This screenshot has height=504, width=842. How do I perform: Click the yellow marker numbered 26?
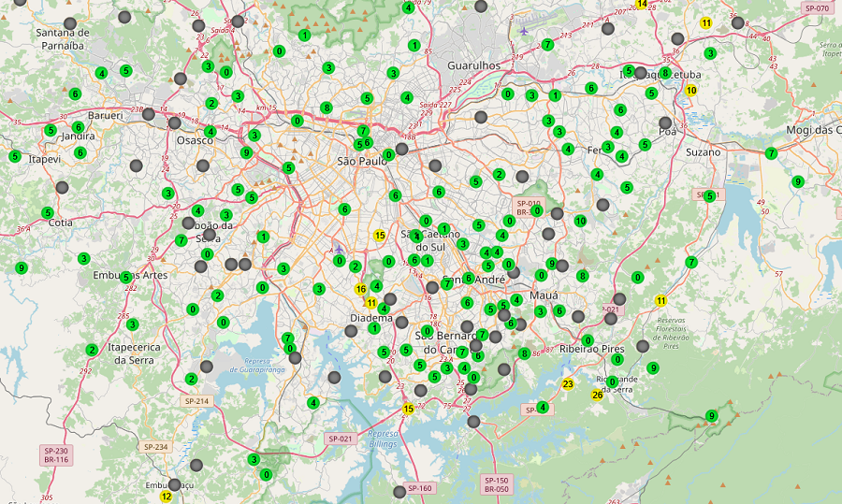pyautogui.click(x=597, y=395)
